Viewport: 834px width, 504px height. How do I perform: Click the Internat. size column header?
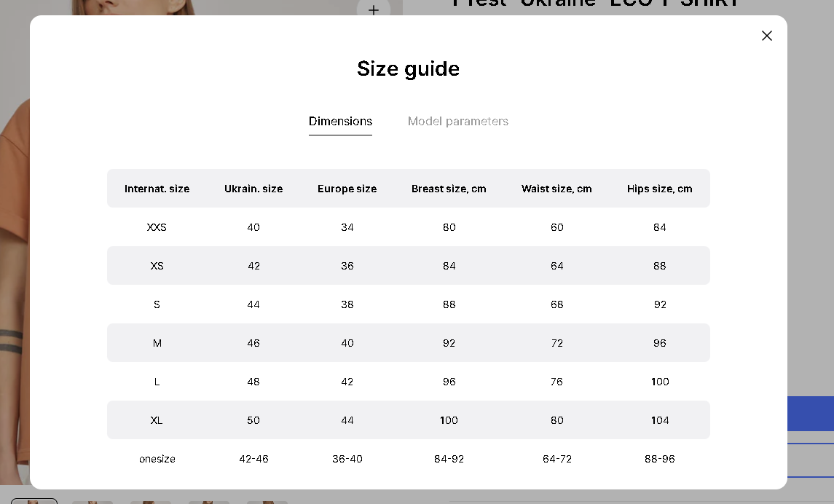pyautogui.click(x=157, y=189)
